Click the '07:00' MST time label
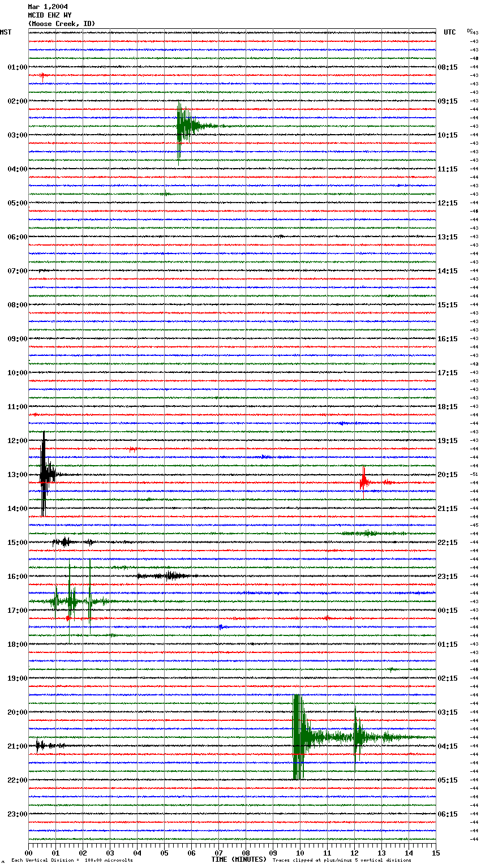 coord(18,271)
